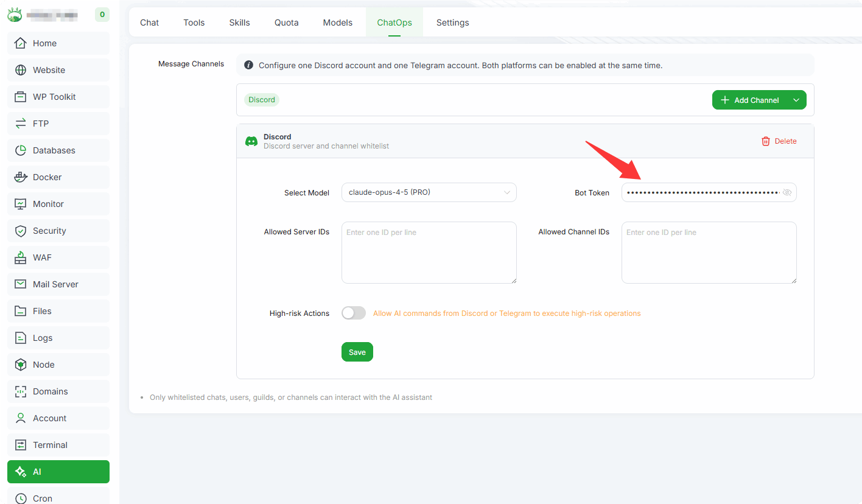Click the Files folder icon
Screen dimensions: 862x504
(x=21, y=311)
